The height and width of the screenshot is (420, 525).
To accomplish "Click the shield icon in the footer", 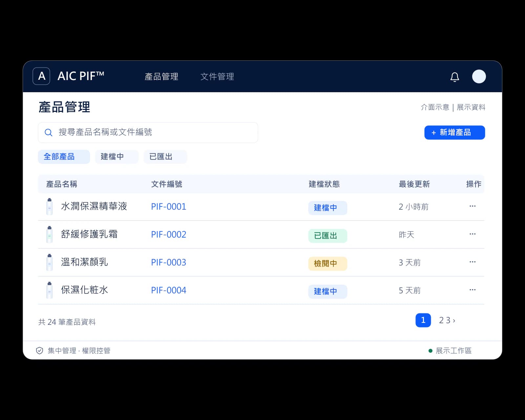I will (39, 351).
